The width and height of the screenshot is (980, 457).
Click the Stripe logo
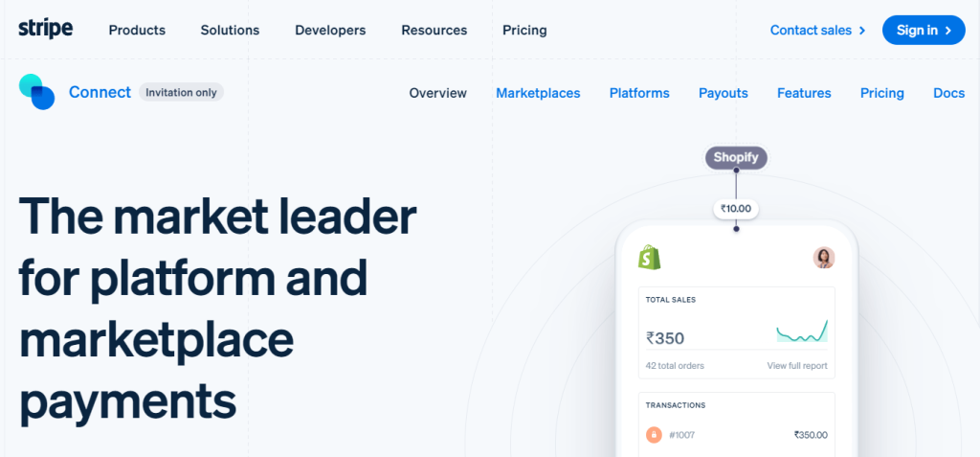point(46,29)
